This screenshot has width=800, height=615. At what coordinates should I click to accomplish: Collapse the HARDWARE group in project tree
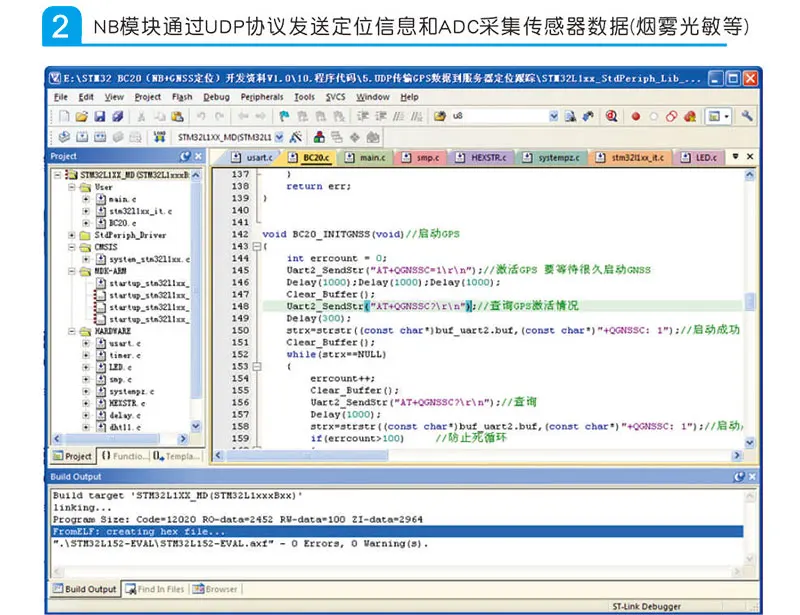[72, 330]
